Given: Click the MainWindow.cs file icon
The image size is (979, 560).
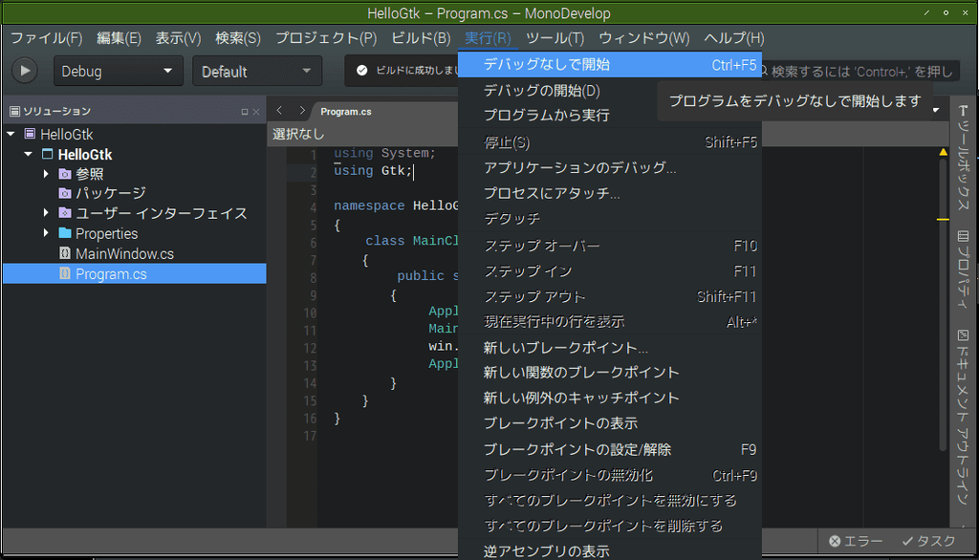Looking at the screenshot, I should [x=65, y=253].
